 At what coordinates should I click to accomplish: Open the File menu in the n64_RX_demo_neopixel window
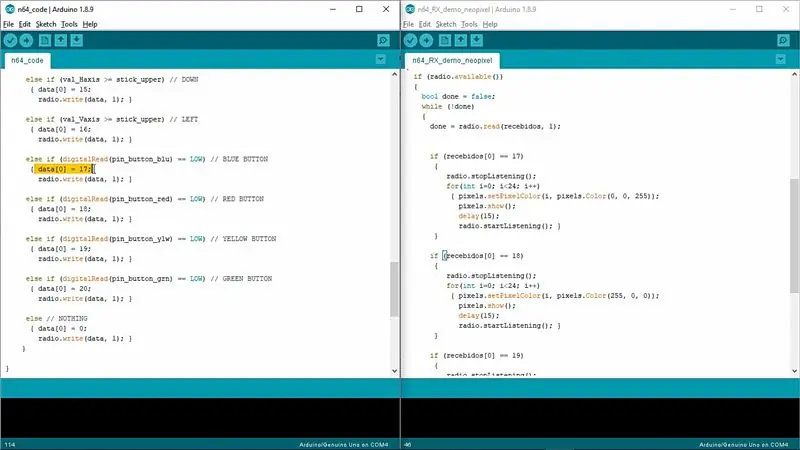coord(408,24)
